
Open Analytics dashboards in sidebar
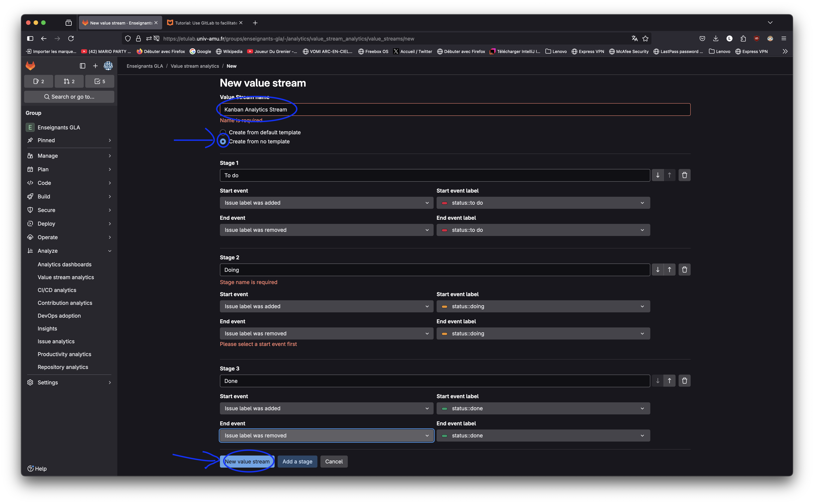coord(65,264)
